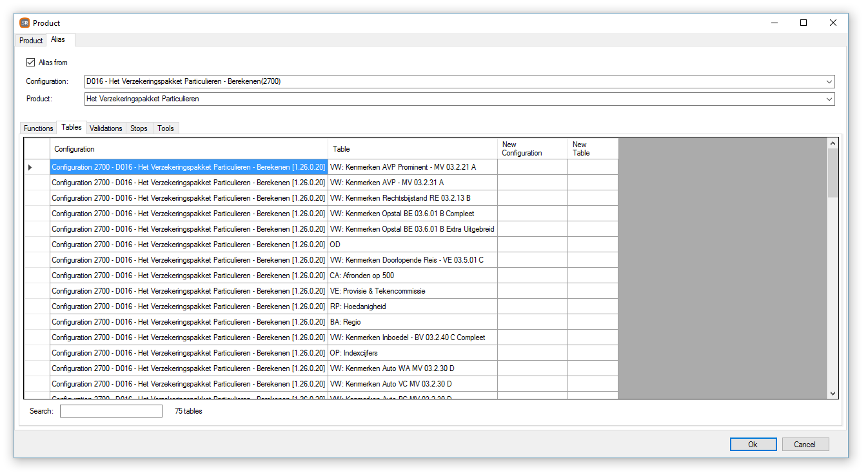Select cell 'VE: Provisie & Tekencommissie'
The image size is (868, 473).
pos(413,291)
